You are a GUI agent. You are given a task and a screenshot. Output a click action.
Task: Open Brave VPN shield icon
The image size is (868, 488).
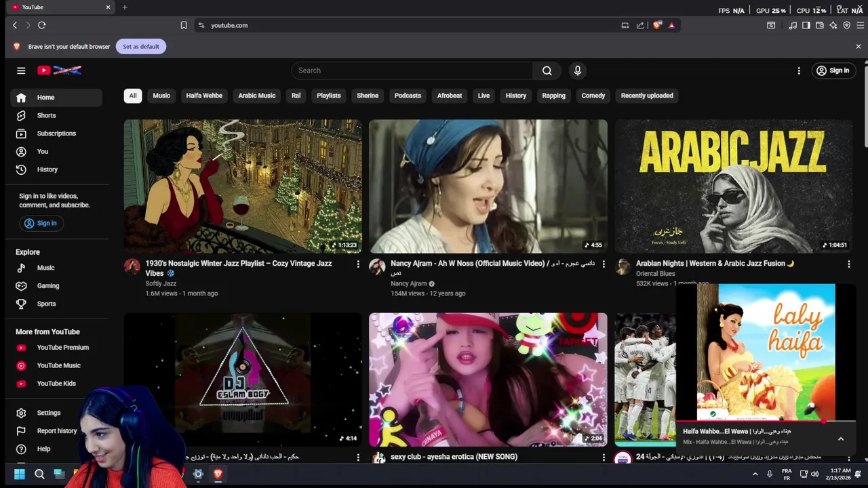click(847, 25)
